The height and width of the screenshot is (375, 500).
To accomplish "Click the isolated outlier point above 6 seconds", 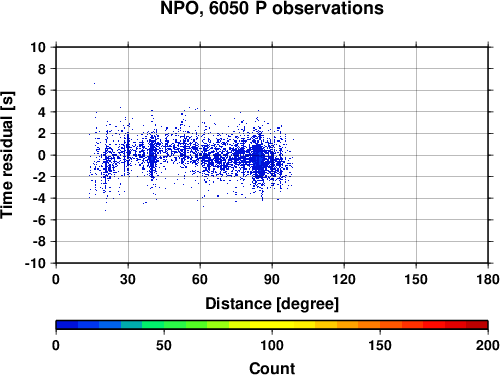I will coord(94,83).
